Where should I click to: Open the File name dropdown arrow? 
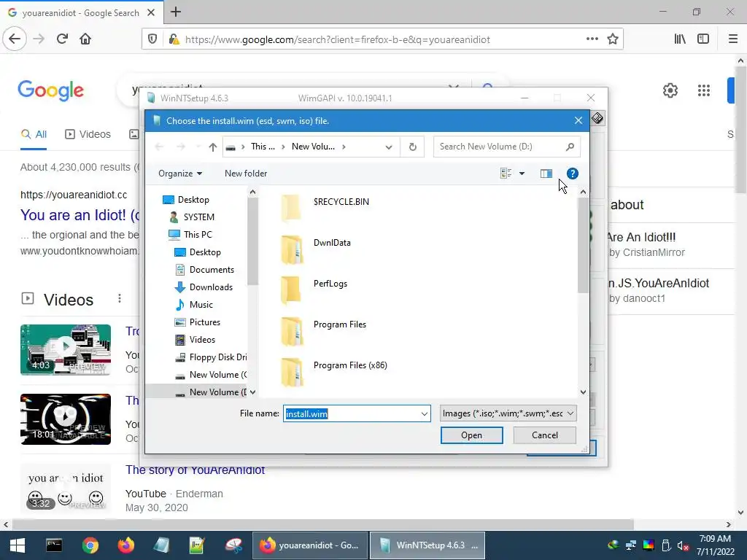[424, 414]
